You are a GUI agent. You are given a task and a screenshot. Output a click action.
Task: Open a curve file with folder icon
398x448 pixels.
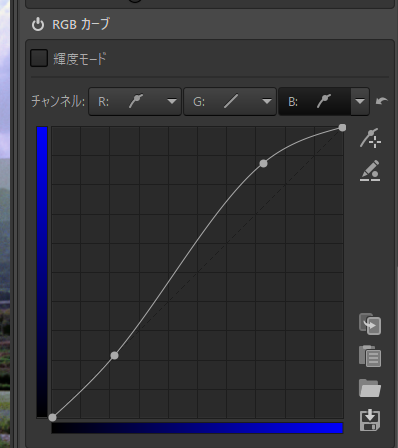pos(370,388)
